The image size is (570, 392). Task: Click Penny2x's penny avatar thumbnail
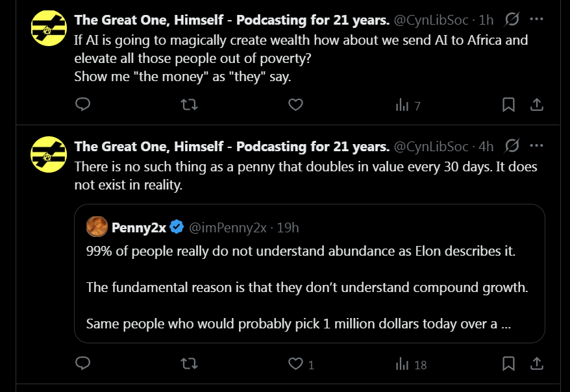[x=97, y=227]
